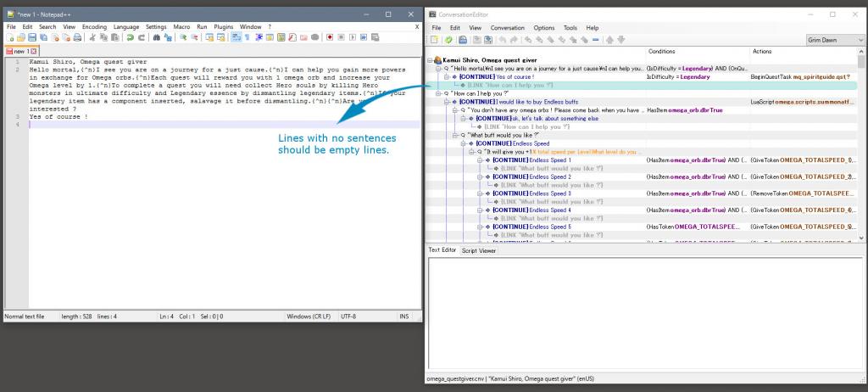The height and width of the screenshot is (392, 868).
Task: Close the new 1 tab via red X
Action: (x=34, y=51)
